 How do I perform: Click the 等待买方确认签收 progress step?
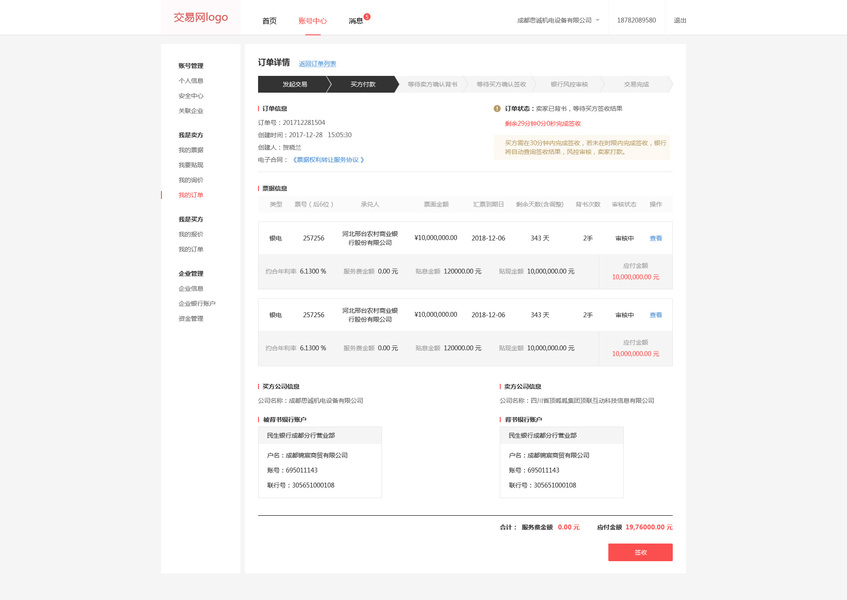[501, 84]
